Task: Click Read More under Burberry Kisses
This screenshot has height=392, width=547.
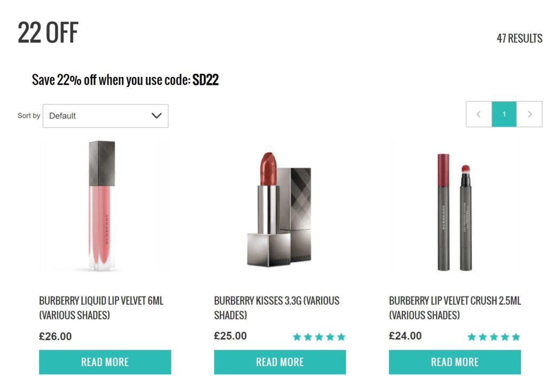Action: click(x=280, y=362)
